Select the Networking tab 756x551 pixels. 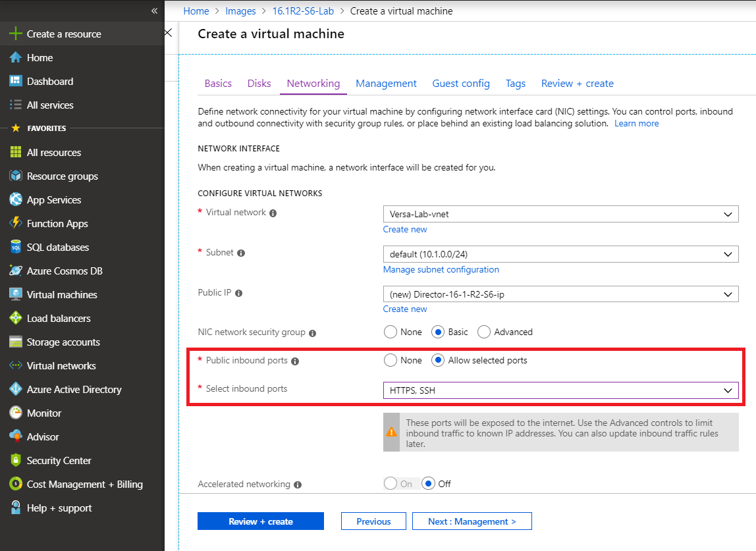pos(313,84)
